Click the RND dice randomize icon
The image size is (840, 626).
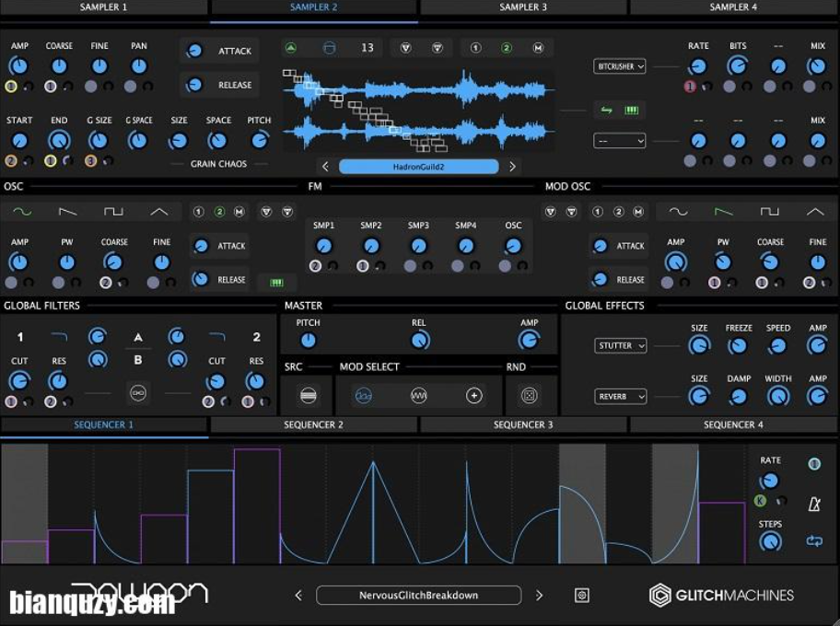coord(529,396)
